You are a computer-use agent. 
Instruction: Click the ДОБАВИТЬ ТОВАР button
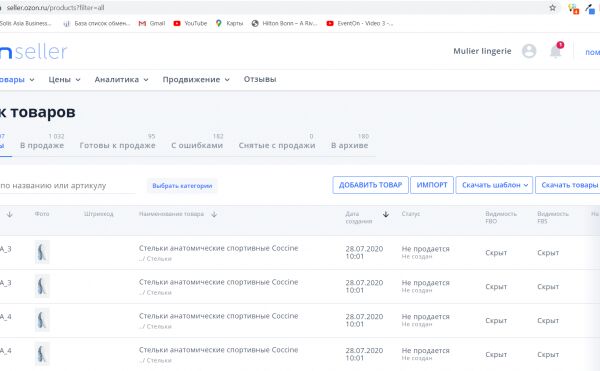[370, 185]
